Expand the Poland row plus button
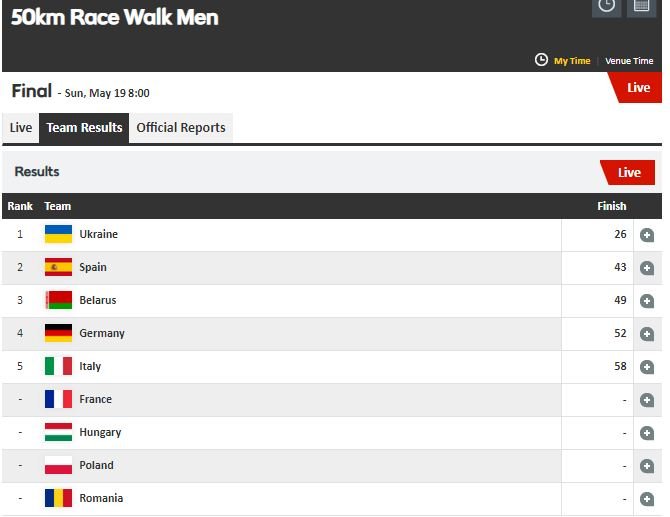The image size is (670, 517). point(647,466)
